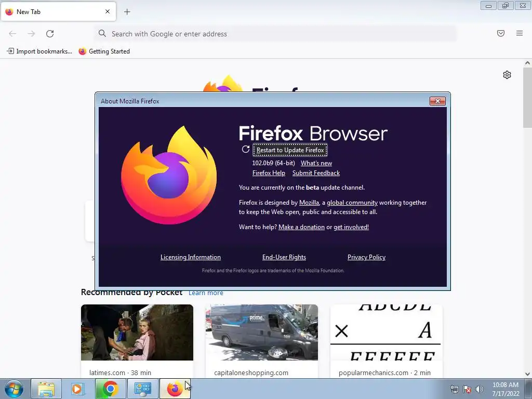Open the Windows Start menu orb
The image size is (532, 399).
[x=14, y=389]
